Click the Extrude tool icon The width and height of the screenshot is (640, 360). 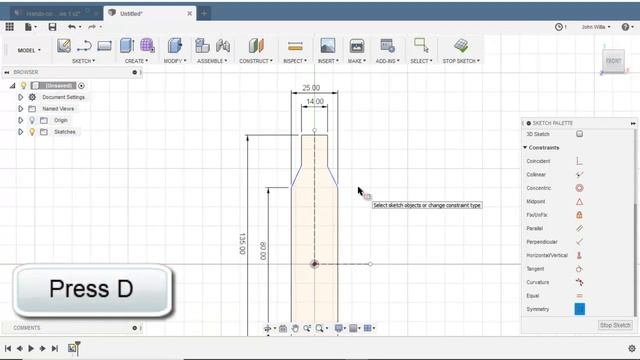tap(127, 46)
